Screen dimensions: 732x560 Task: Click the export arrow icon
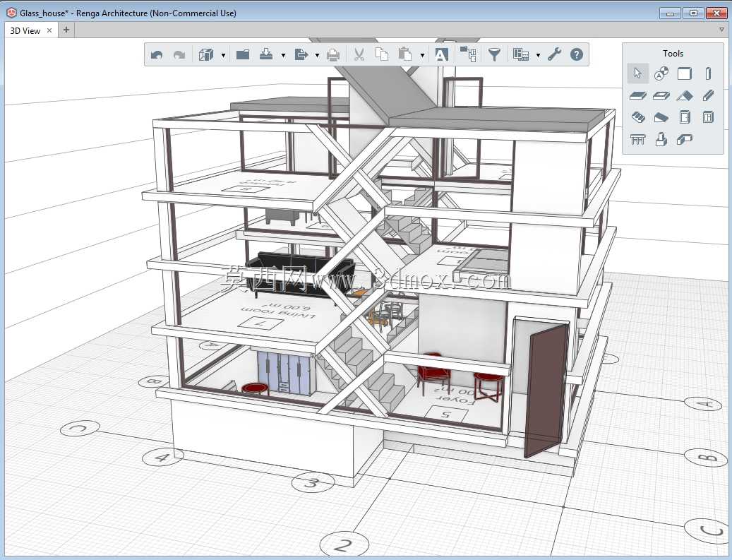click(301, 54)
